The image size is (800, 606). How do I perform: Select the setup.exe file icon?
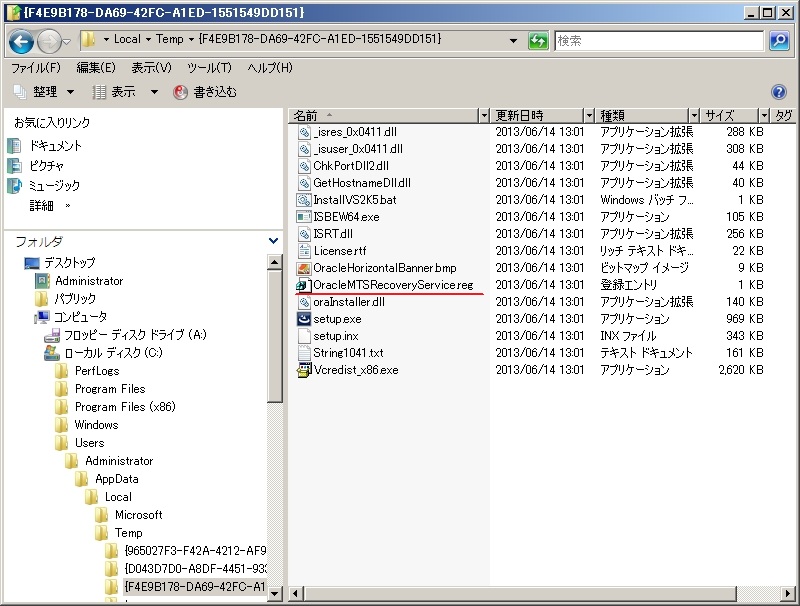(x=304, y=319)
